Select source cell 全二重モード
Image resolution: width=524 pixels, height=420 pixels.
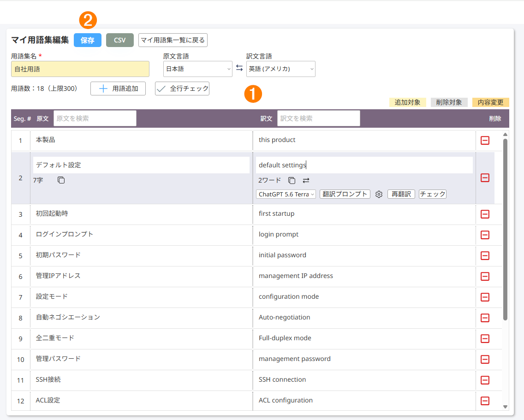[x=141, y=338]
